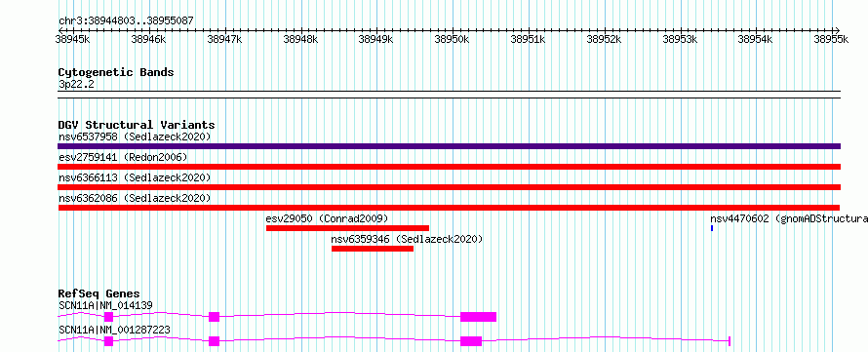Click the DGV Structural Variants track title
Image resolution: width=868 pixels, height=352 pixels.
[x=137, y=125]
